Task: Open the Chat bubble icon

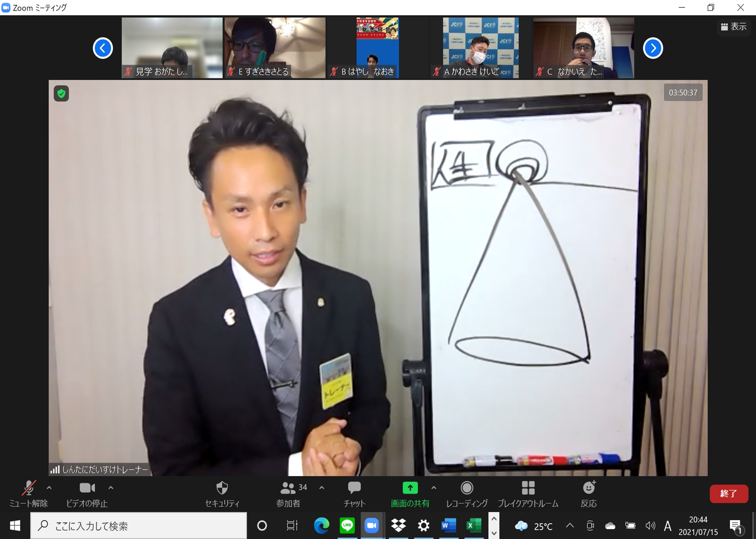Action: pos(354,487)
